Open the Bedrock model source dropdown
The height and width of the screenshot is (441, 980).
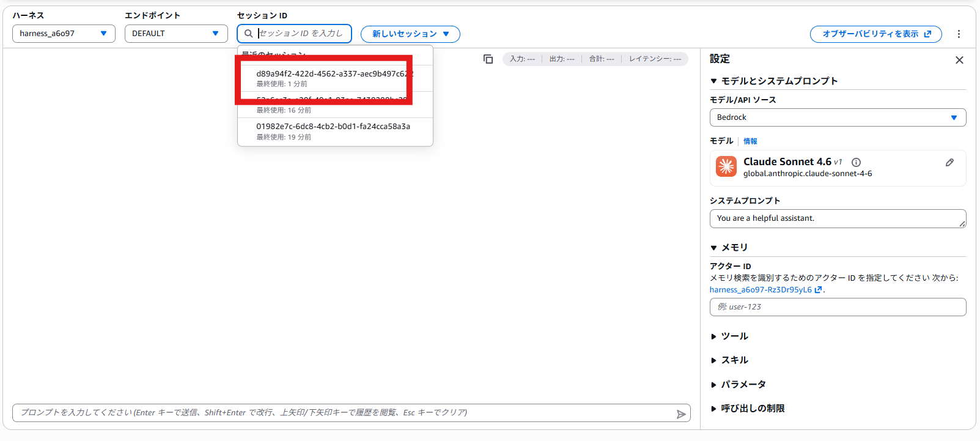pyautogui.click(x=838, y=117)
